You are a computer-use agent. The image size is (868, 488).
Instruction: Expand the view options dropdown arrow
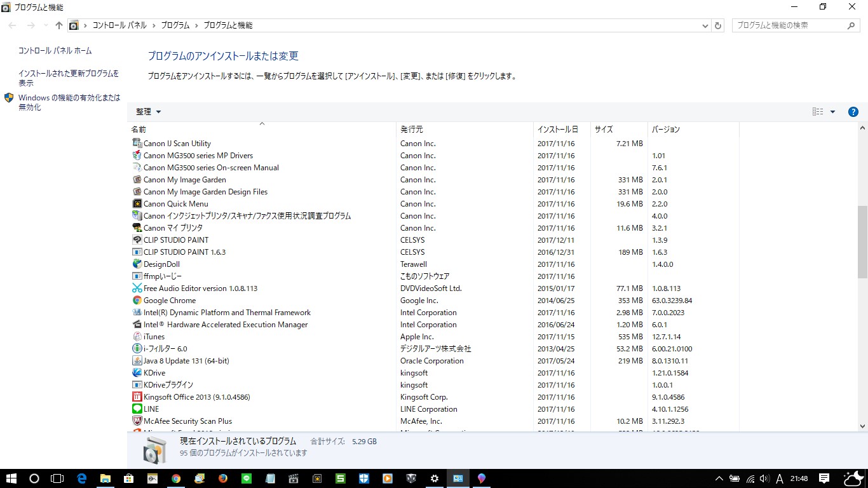coord(832,112)
